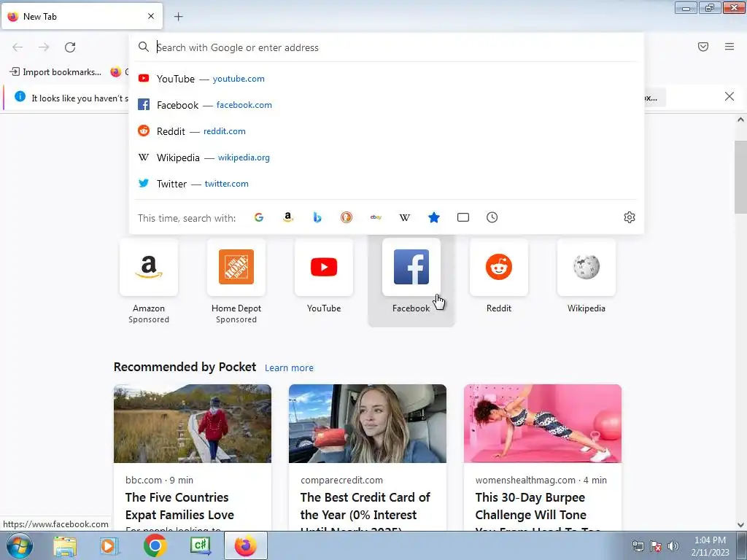
Task: Go forward one page
Action: (44, 47)
